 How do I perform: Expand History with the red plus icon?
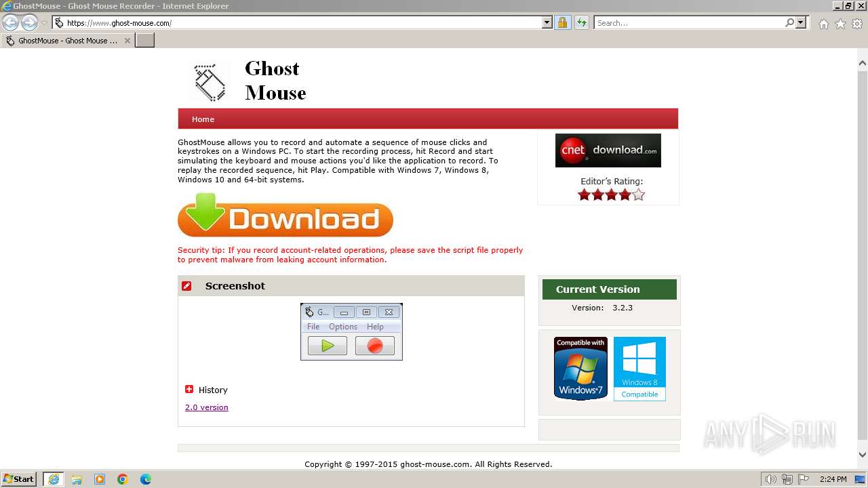[189, 389]
